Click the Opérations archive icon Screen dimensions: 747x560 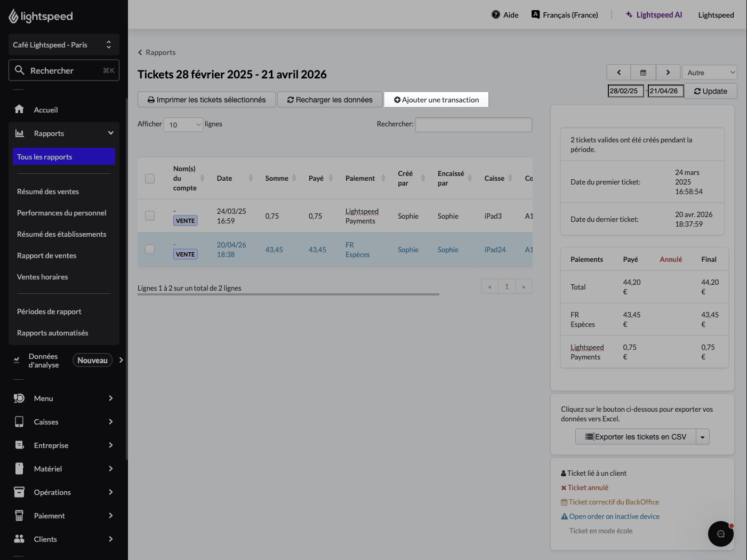pyautogui.click(x=19, y=492)
